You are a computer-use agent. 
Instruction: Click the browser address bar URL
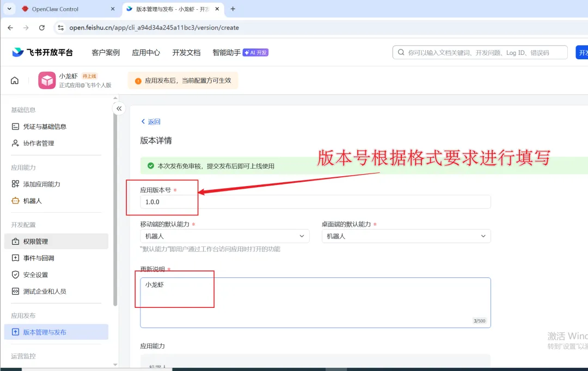[154, 28]
